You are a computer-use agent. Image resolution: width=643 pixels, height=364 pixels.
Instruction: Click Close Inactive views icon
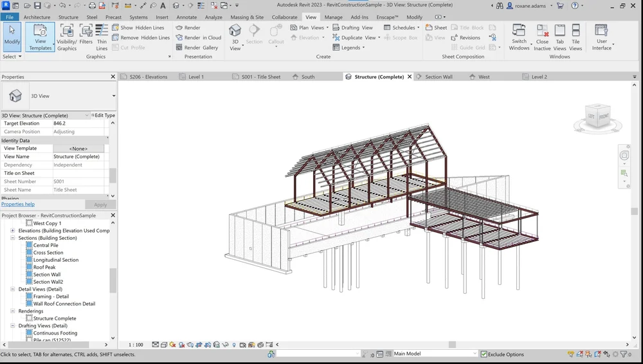pos(543,37)
